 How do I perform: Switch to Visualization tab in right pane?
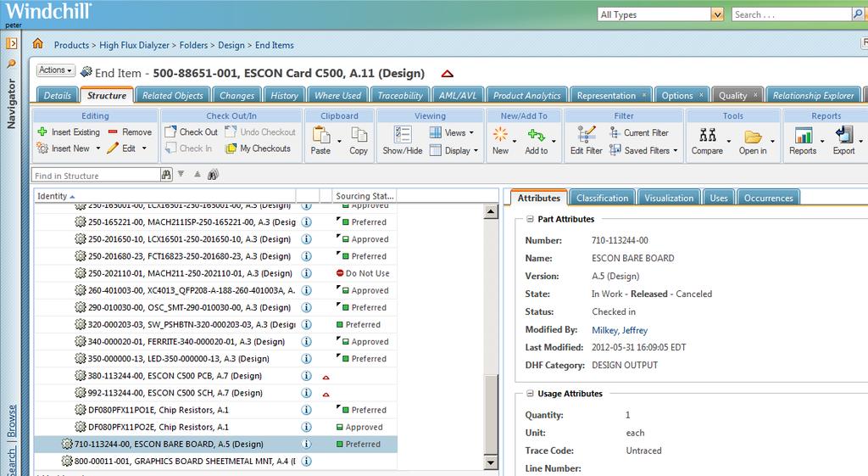[669, 198]
